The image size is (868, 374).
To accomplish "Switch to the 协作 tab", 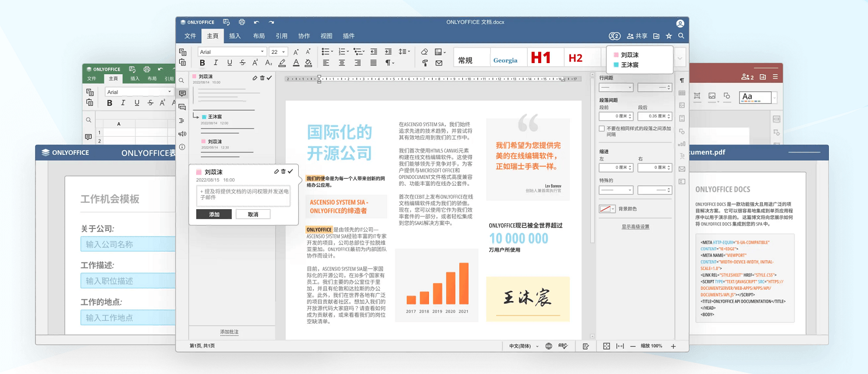I will [x=304, y=36].
